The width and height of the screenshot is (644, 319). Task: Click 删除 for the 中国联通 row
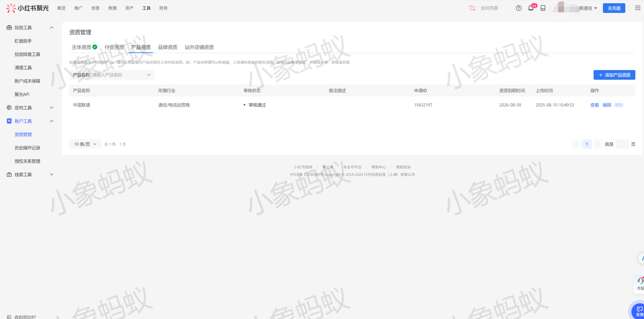coord(619,105)
